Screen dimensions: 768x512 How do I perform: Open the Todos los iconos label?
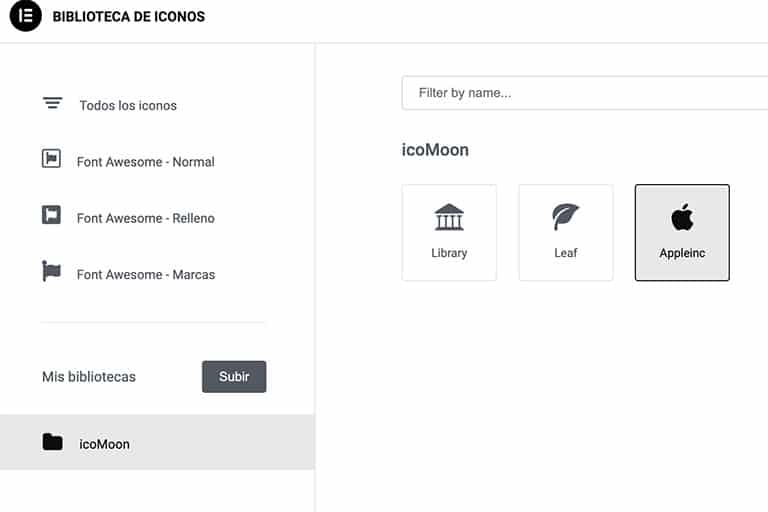[x=128, y=105]
